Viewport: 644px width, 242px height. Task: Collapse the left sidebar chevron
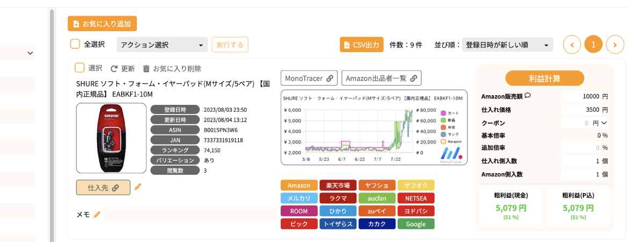(x=30, y=53)
